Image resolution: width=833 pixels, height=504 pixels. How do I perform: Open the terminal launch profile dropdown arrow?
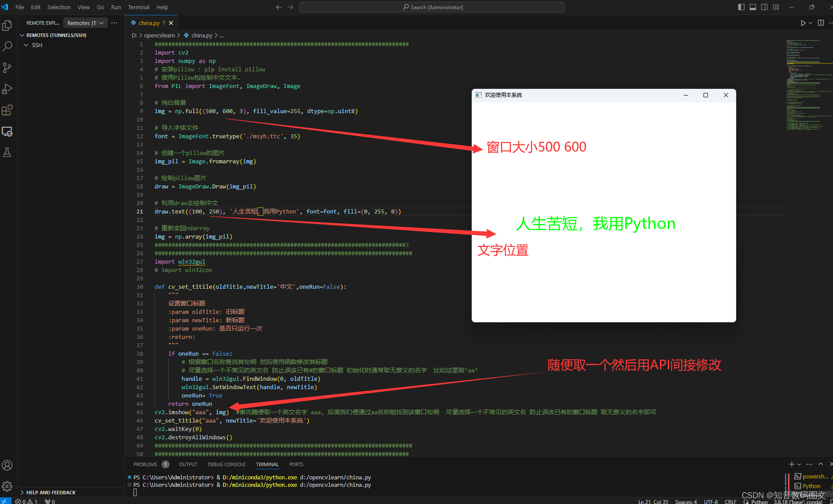pyautogui.click(x=800, y=464)
